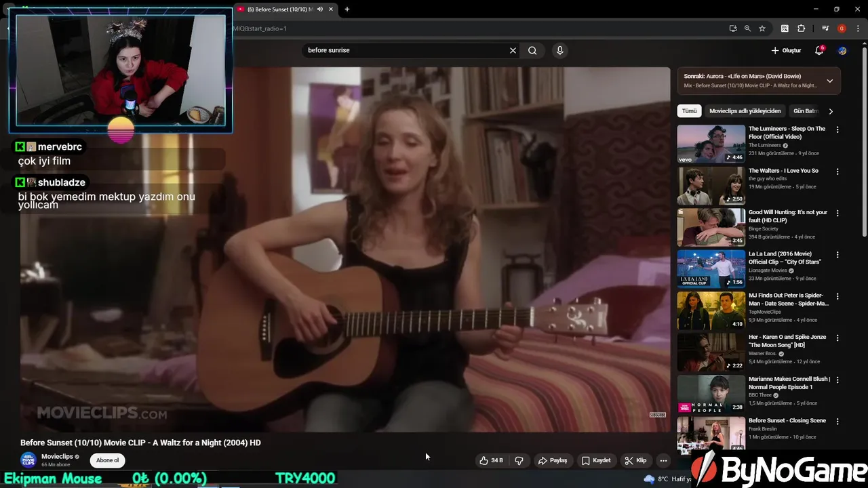The image size is (868, 488).
Task: Open more actions three-dot button
Action: coord(663,460)
